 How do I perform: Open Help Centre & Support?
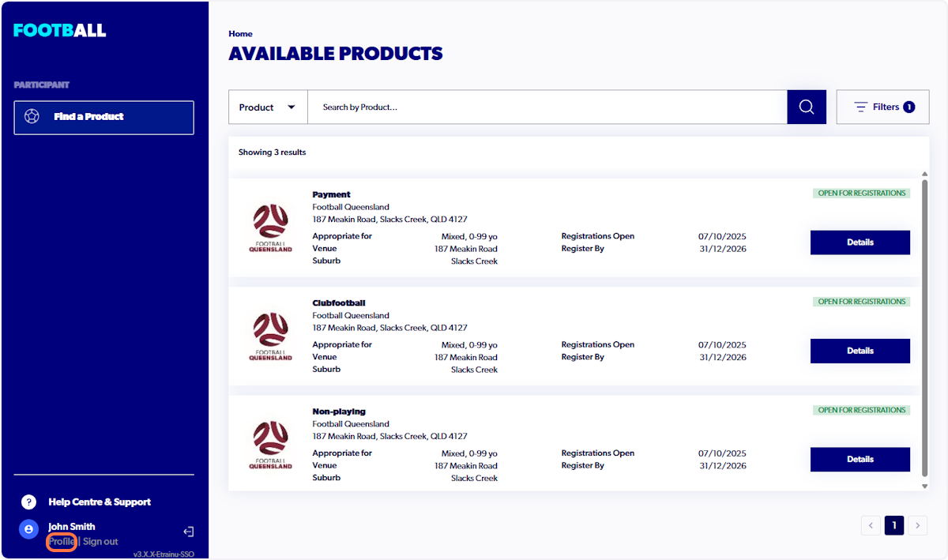pyautogui.click(x=100, y=502)
